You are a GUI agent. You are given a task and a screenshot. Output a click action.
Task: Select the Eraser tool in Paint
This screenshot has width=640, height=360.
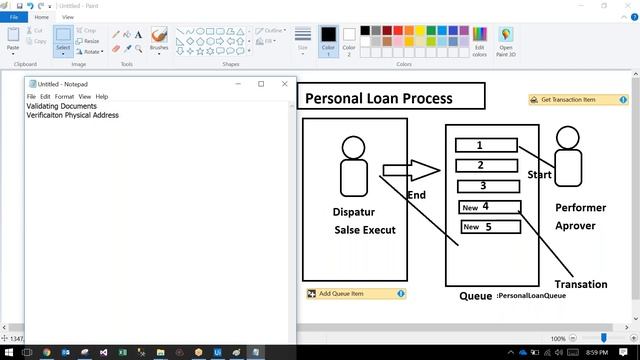point(116,49)
